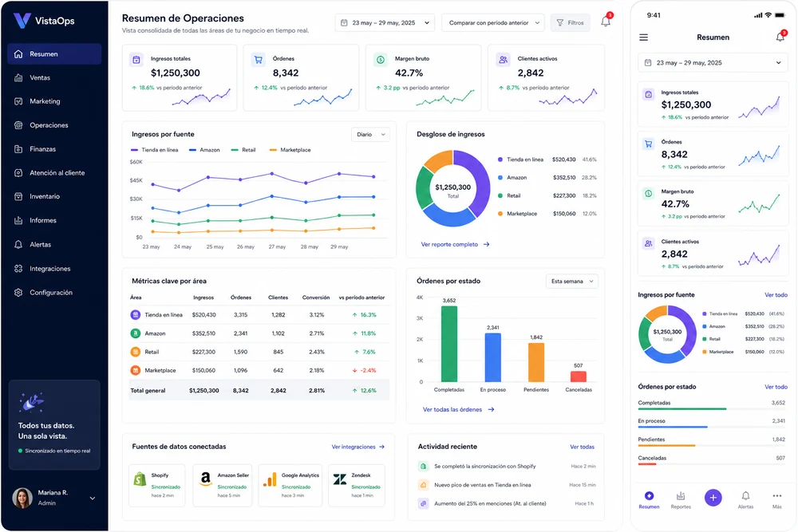The image size is (798, 532).
Task: Open the desktop date range 23 may – 29 may dropdown
Action: [385, 23]
